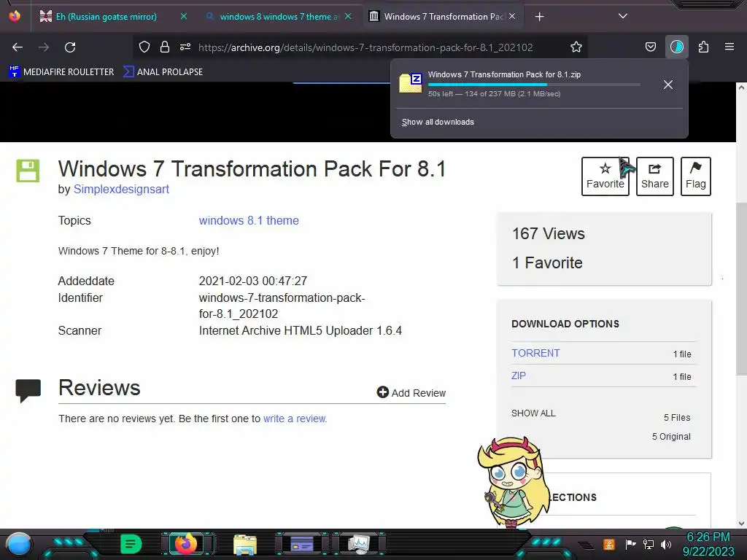
Task: Click scroll down arrow of scrollbar
Action: pyautogui.click(x=741, y=524)
